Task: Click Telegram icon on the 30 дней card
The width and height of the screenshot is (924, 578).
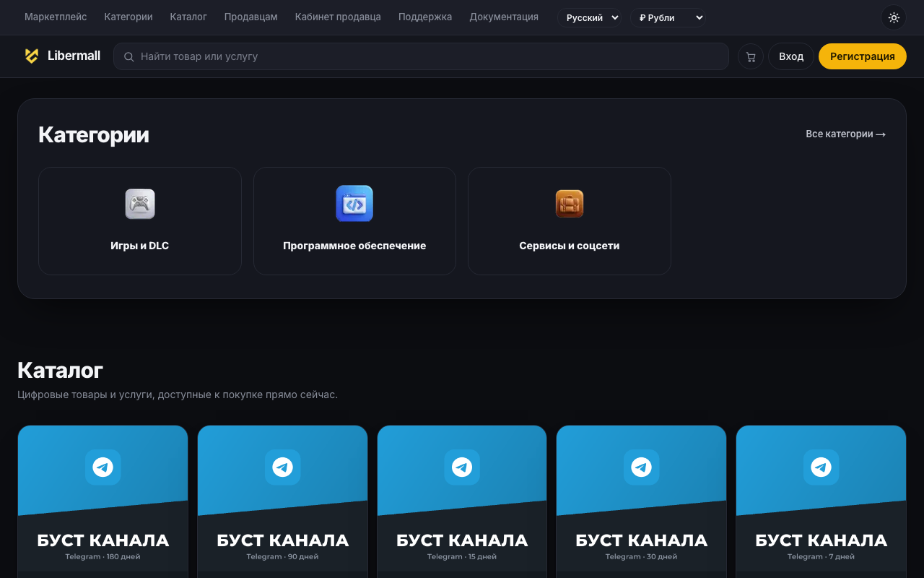Action: pos(641,467)
